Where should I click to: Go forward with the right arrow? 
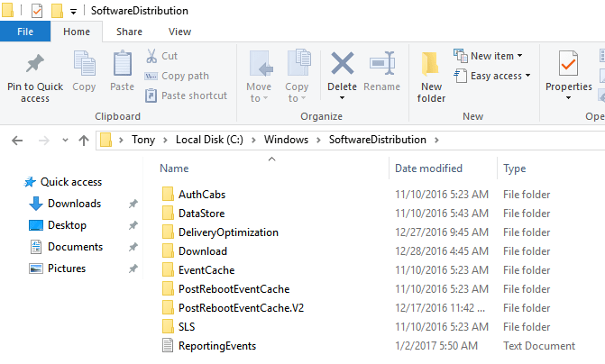tap(44, 141)
